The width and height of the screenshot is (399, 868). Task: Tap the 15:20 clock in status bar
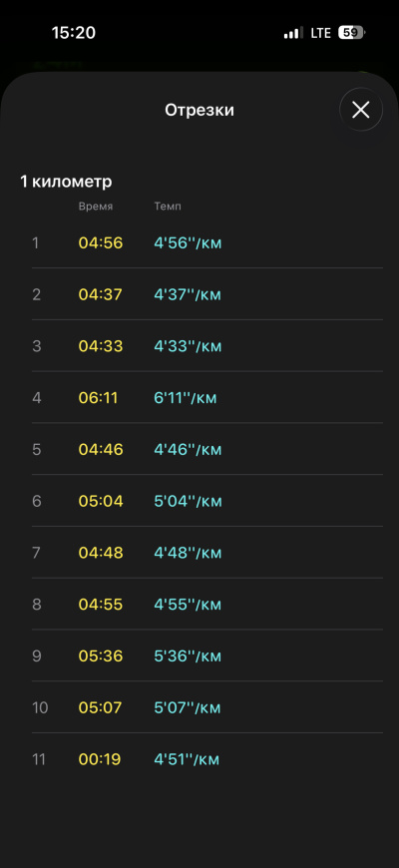point(74,33)
